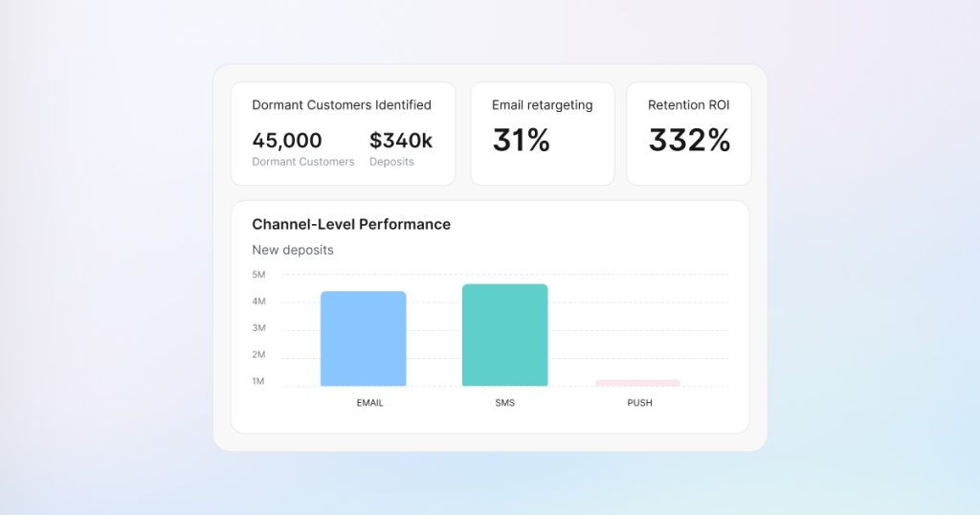Click the $340k deposits figure
The image size is (980, 515).
pyautogui.click(x=401, y=141)
